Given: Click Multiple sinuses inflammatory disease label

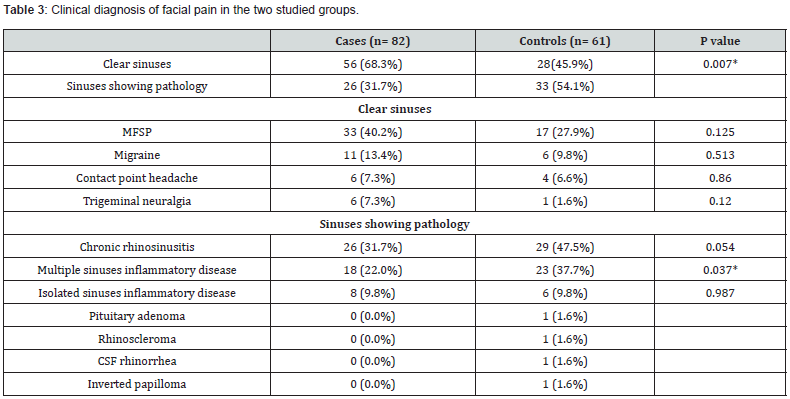Looking at the screenshot, I should 137,270.
